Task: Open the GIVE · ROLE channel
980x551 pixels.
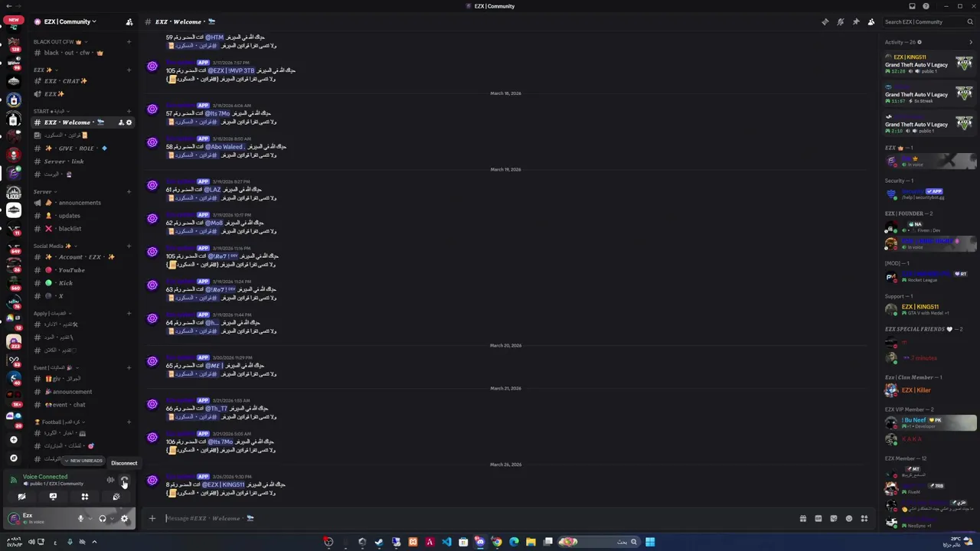Action: click(83, 148)
